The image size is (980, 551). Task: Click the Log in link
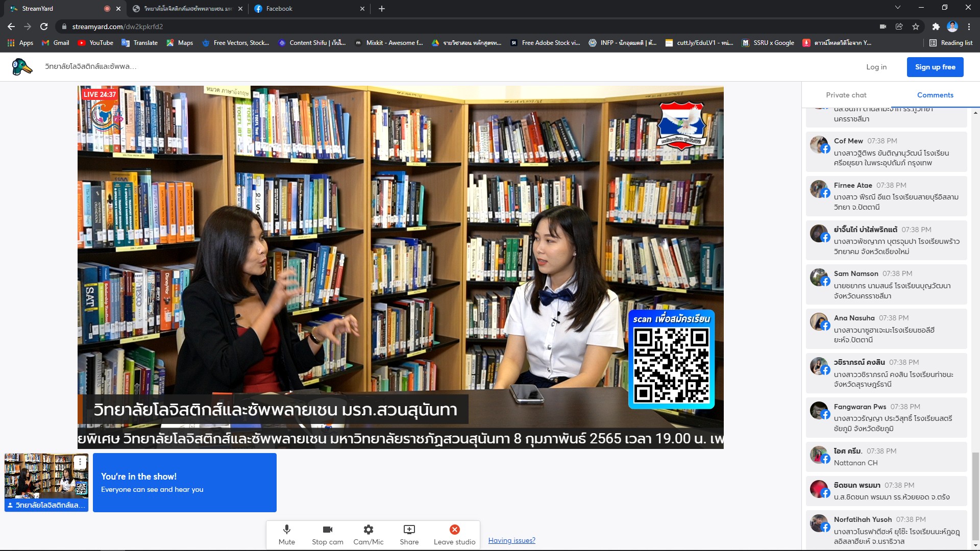tap(876, 67)
